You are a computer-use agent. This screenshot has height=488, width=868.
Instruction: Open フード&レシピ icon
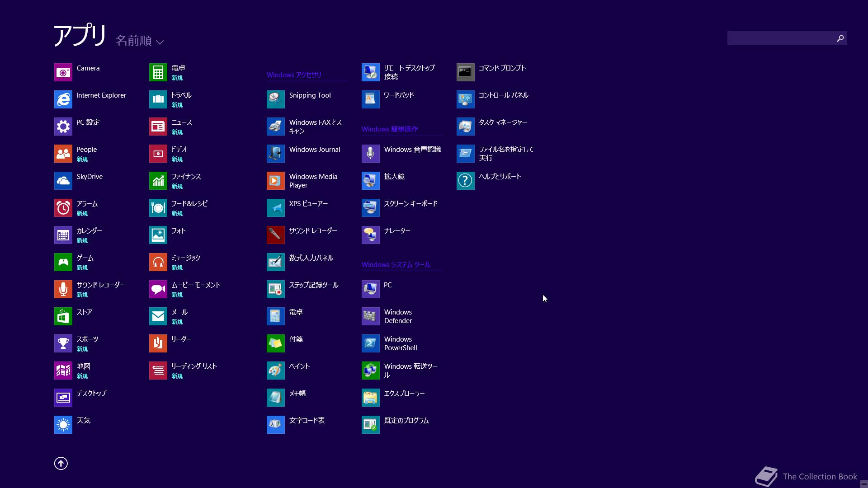[158, 208]
